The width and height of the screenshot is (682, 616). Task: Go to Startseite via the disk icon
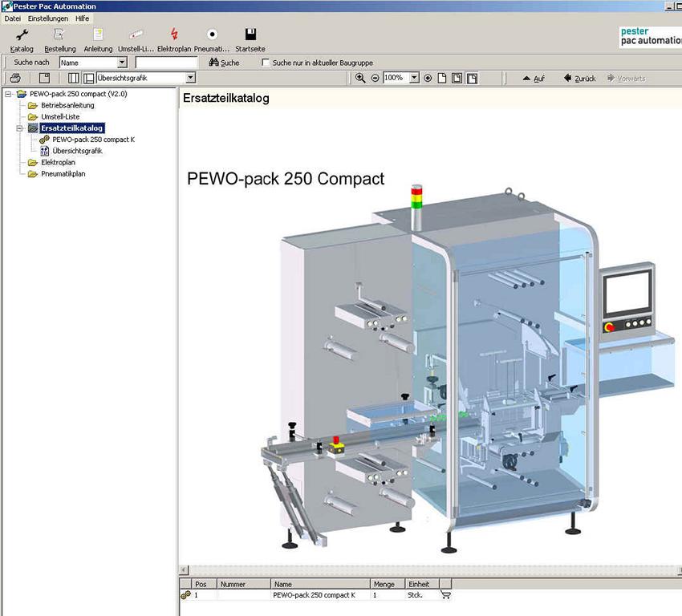tap(250, 34)
